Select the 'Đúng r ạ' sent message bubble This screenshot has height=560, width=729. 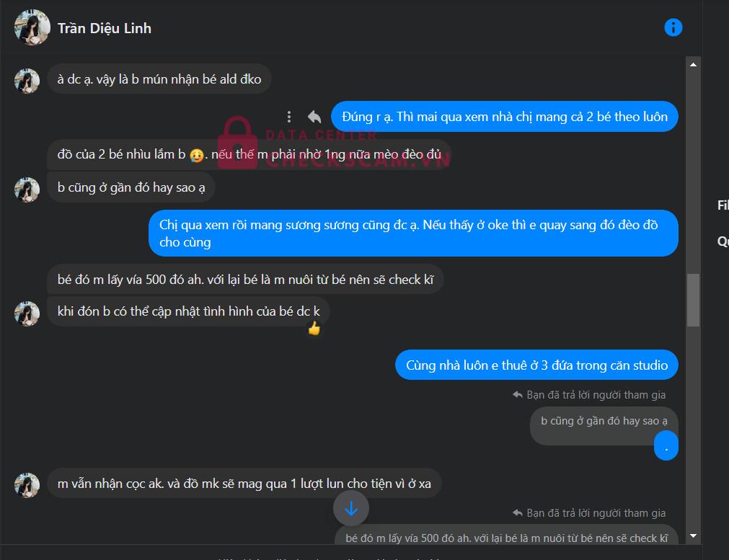point(505,117)
